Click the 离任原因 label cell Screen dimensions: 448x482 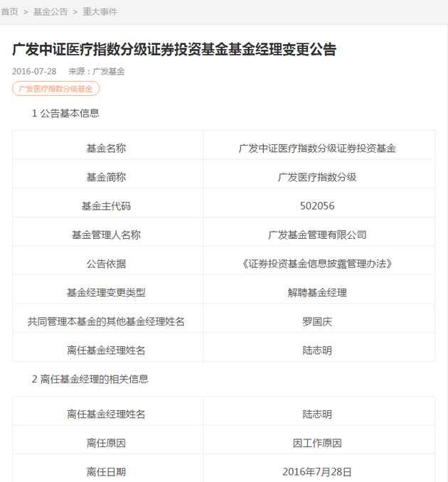pyautogui.click(x=107, y=440)
